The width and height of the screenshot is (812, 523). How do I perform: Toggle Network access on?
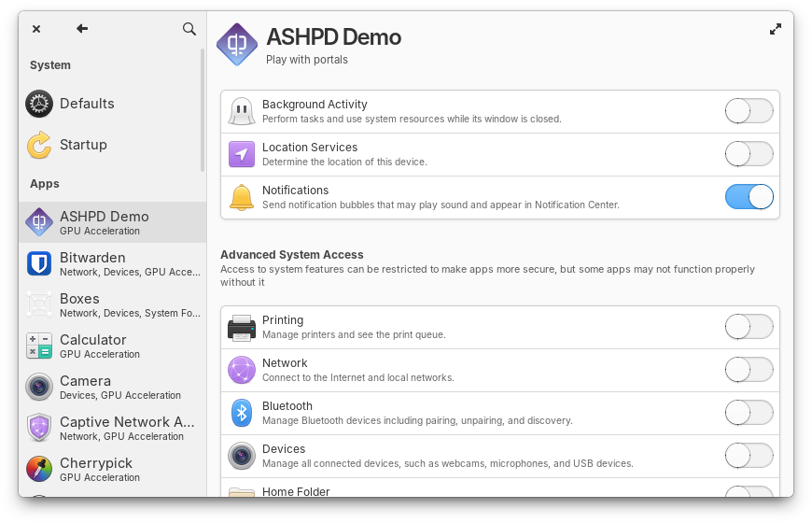coord(749,370)
